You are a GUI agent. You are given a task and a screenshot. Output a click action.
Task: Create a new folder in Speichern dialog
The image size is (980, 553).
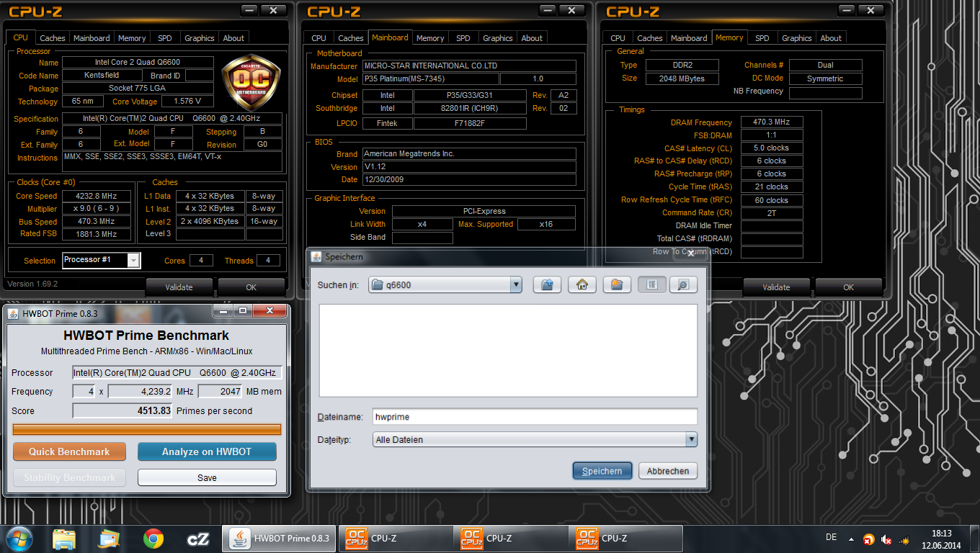[x=616, y=284]
